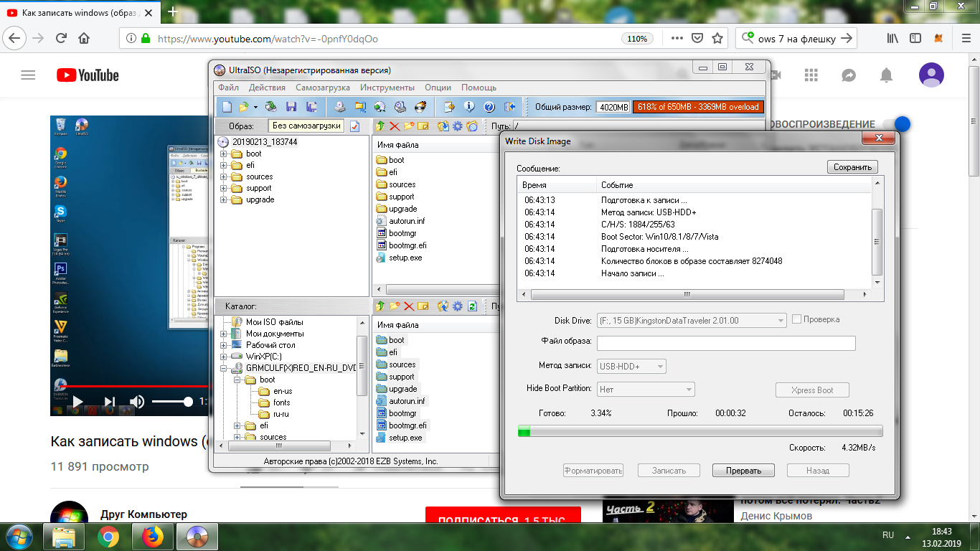Screen dimensions: 980x551
Task: Click UltraISO Save floppy-disk icon
Action: [291, 107]
